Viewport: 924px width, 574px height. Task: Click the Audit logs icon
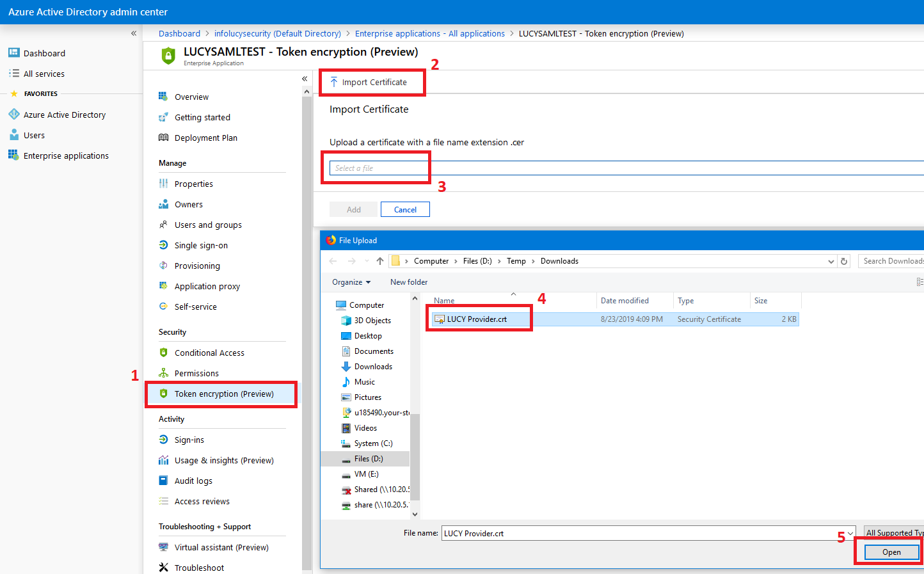click(x=163, y=481)
